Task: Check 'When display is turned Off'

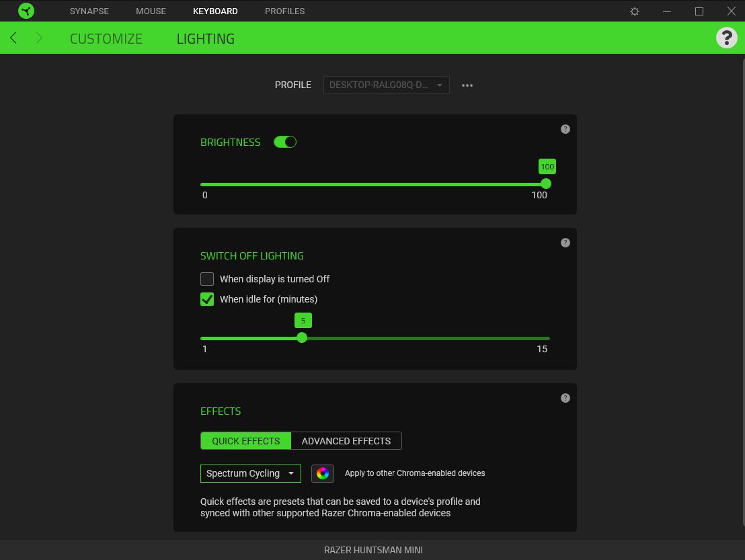Action: click(x=207, y=279)
